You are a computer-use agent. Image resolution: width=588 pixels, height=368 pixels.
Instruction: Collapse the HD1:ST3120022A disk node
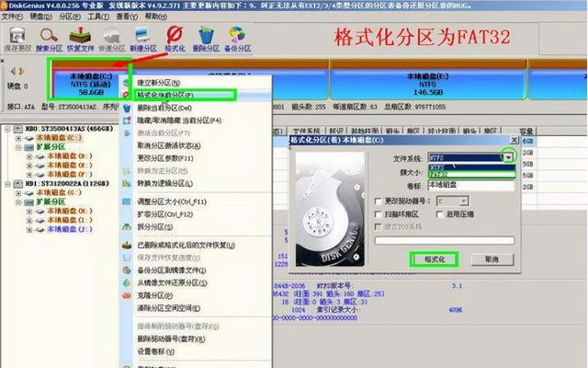pos(7,184)
